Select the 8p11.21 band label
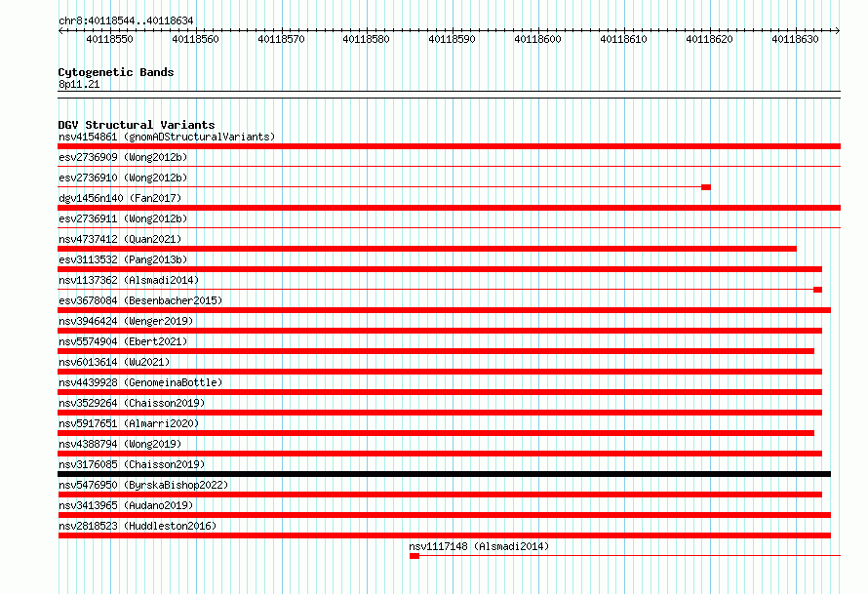The height and width of the screenshot is (594, 868). pos(79,84)
